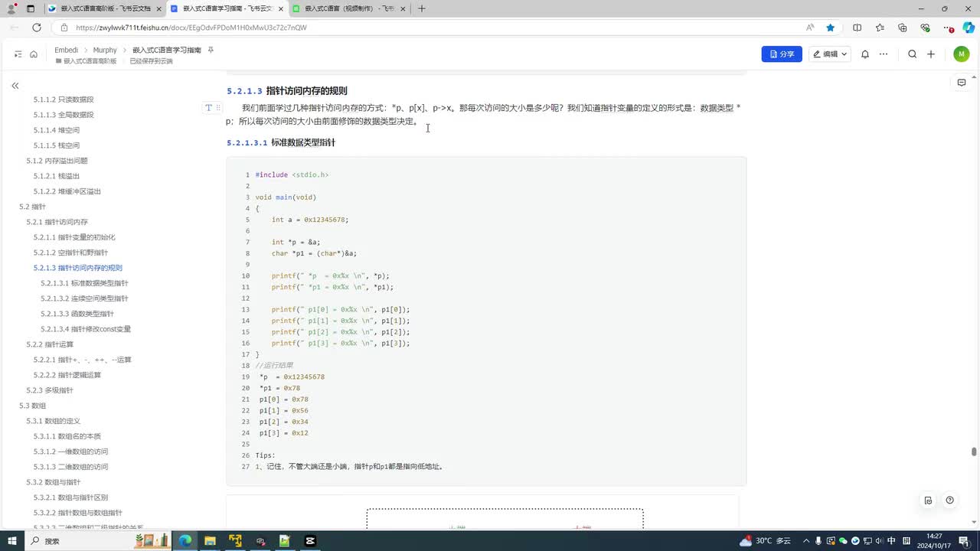Open Microsoft Edge in taskbar
Screen dimensions: 980x551
[185, 540]
